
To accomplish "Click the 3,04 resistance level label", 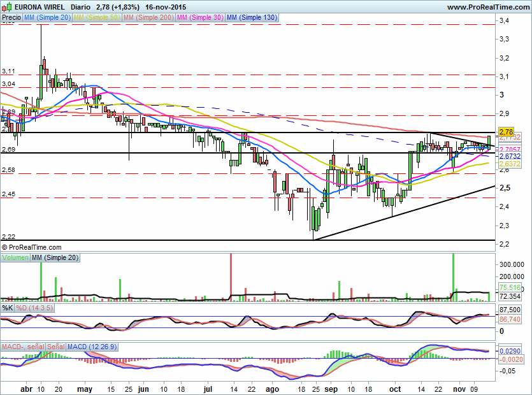I will coord(8,84).
